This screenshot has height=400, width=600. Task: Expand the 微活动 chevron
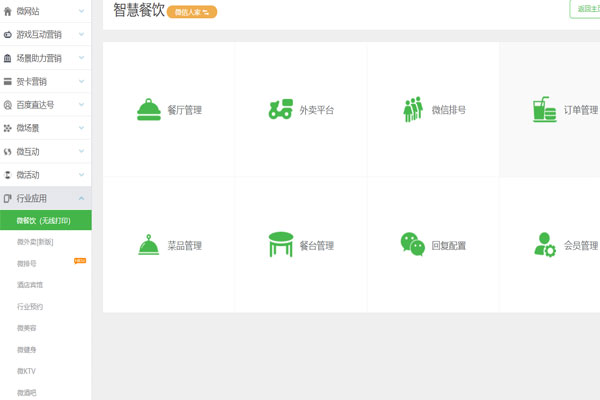pyautogui.click(x=82, y=175)
